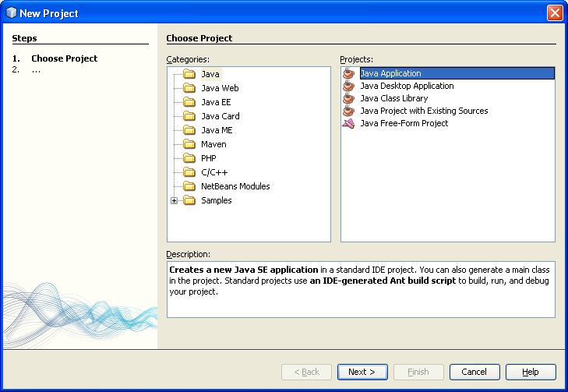Choose Java Project with Existing Sources
This screenshot has height=392, width=568.
(x=424, y=111)
